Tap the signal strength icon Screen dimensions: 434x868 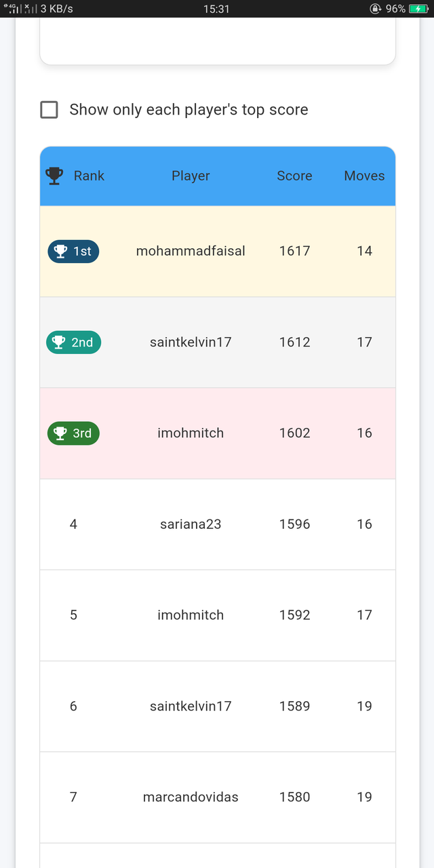point(13,9)
